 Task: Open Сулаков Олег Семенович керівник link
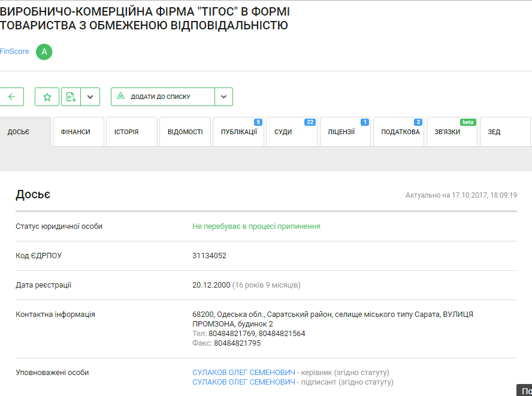coord(244,373)
